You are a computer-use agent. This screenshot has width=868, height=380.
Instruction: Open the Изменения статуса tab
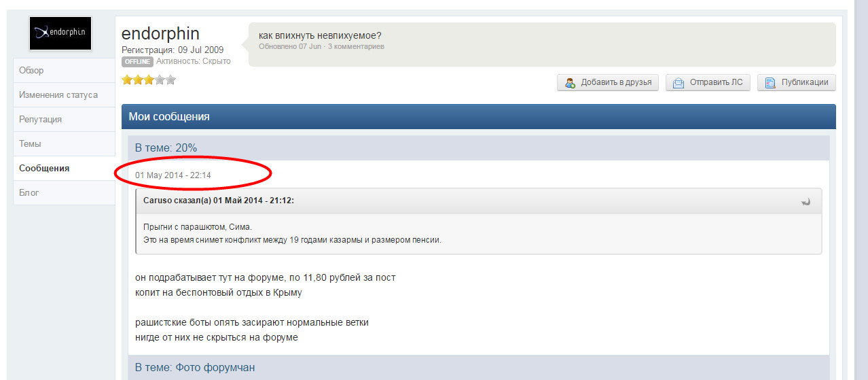[64, 95]
